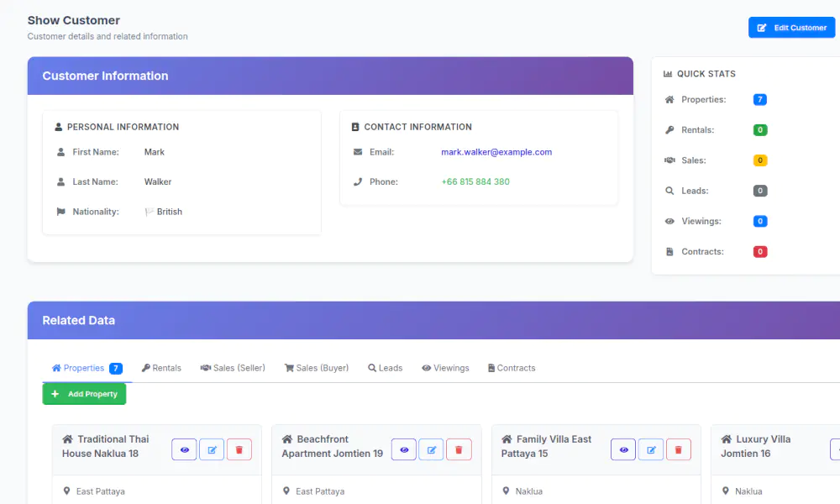Delete the Beachfront Apartment Jomtien 19 listing
This screenshot has height=504, width=840.
[459, 449]
